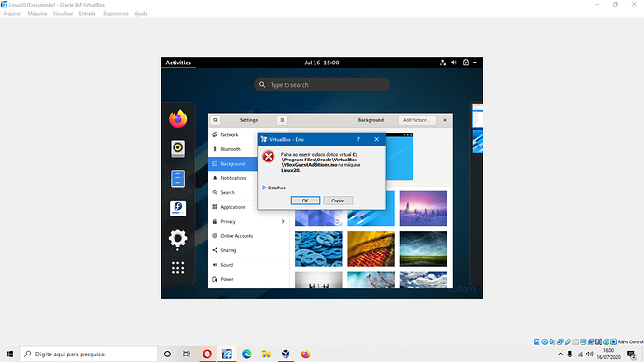Viewport: 644px width, 362px height.
Task: Click the error dialog help question mark
Action: coord(358,140)
